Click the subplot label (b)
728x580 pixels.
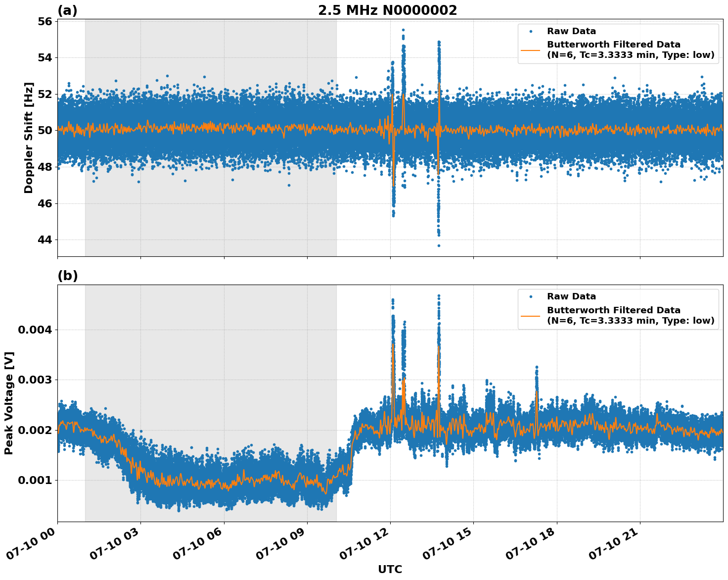coord(68,276)
